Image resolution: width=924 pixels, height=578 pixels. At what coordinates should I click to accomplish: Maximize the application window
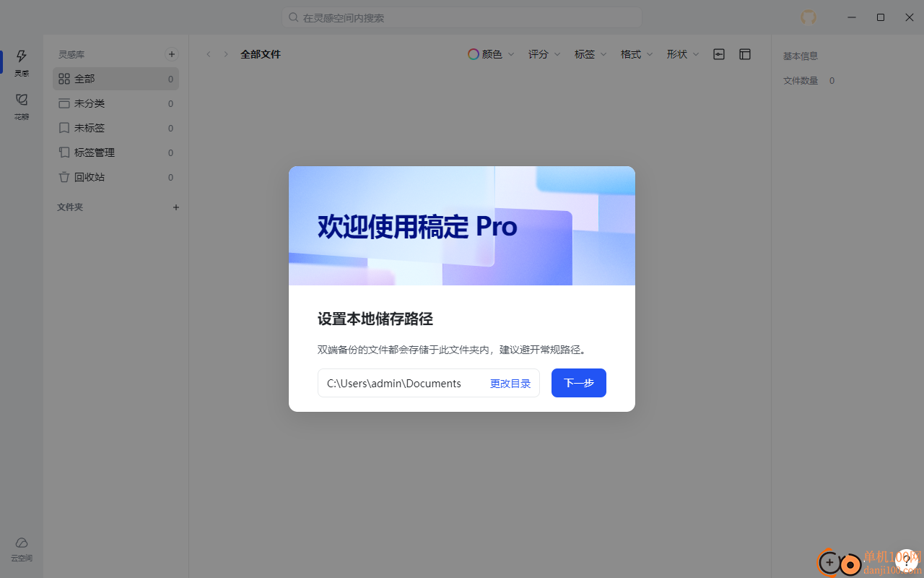pyautogui.click(x=881, y=17)
